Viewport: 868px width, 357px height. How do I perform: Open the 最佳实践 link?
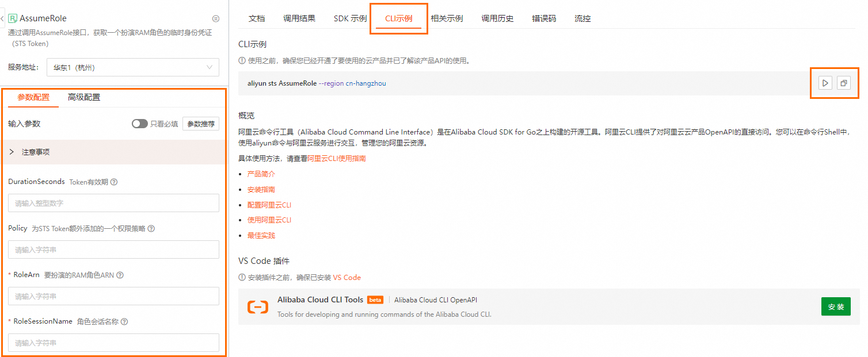pos(261,235)
